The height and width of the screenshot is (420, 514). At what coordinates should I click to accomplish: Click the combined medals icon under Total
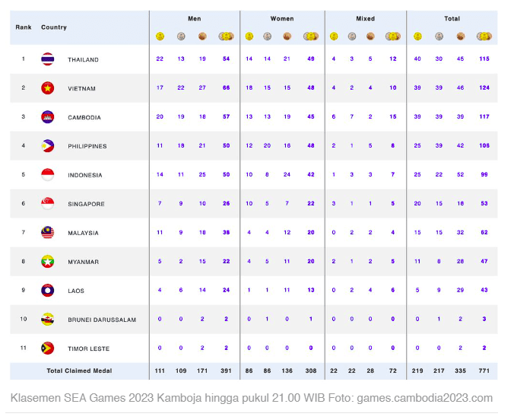tap(483, 36)
